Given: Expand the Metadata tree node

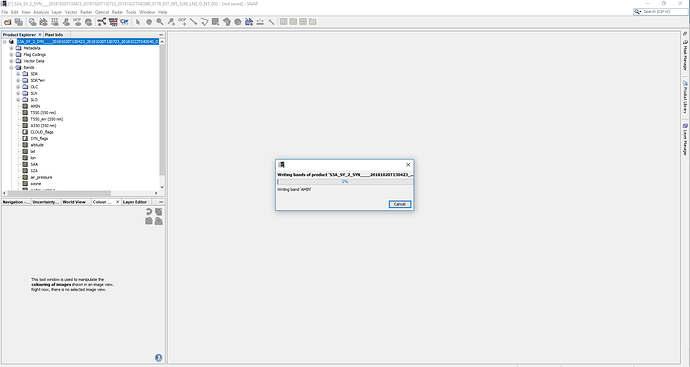Looking at the screenshot, I should 11,48.
